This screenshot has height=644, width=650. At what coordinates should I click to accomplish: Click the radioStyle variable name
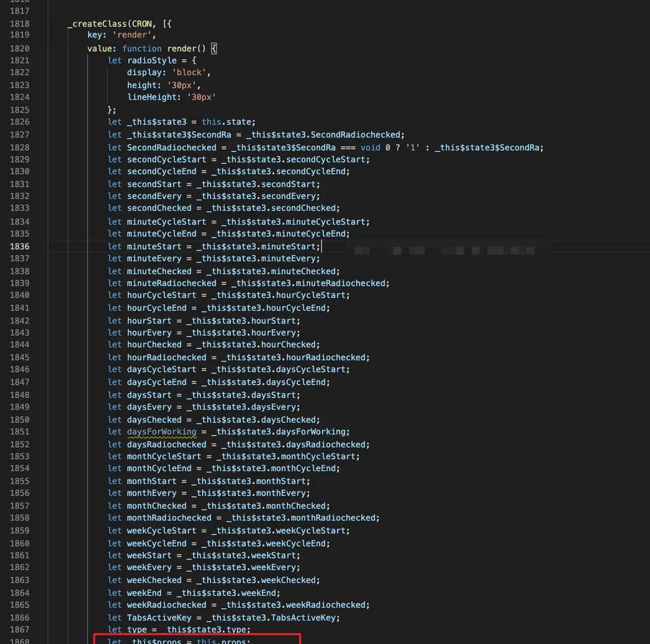pyautogui.click(x=151, y=60)
